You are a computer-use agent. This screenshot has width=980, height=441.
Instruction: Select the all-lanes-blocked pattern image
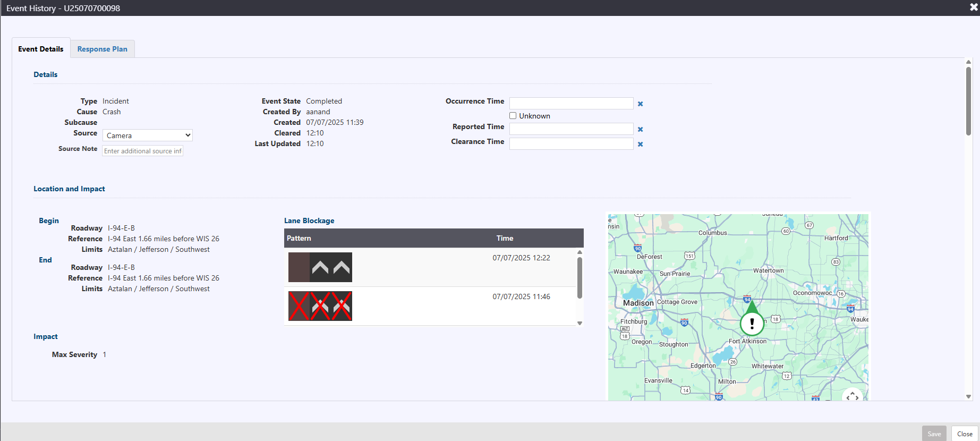320,306
